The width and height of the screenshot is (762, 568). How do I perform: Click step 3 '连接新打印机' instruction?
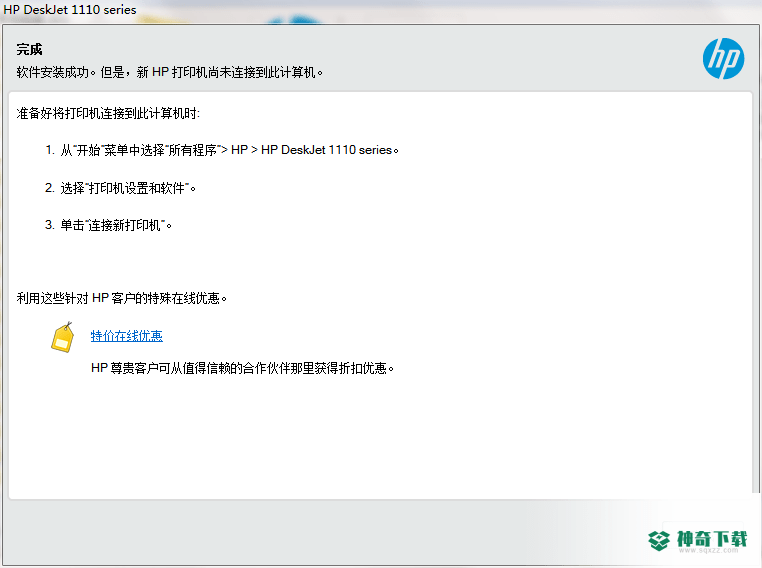click(108, 225)
